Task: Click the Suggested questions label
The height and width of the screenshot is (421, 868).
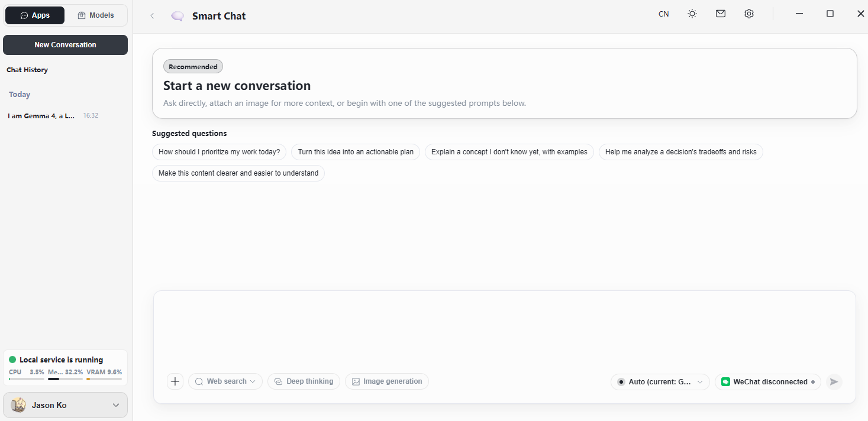Action: pos(189,134)
